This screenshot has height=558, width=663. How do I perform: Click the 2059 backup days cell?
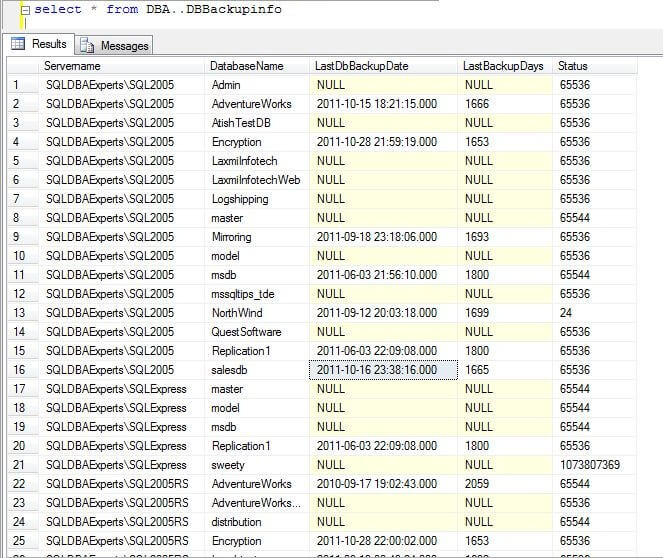(505, 484)
